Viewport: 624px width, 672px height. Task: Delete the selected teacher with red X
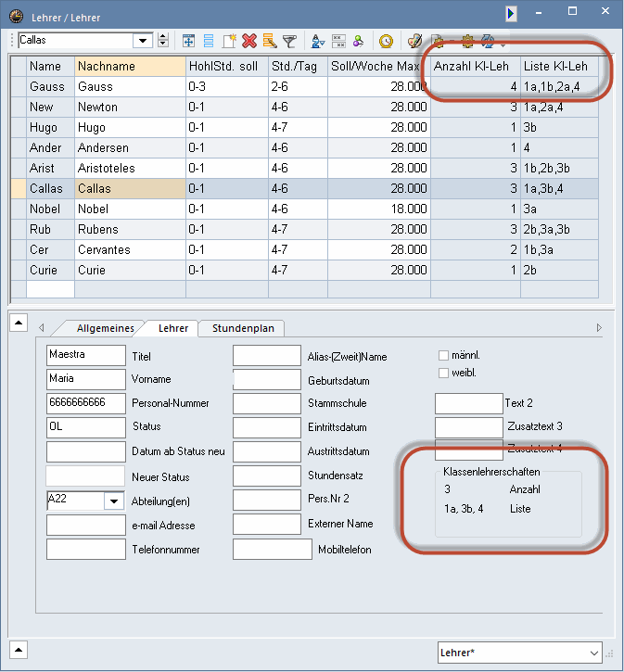point(249,41)
